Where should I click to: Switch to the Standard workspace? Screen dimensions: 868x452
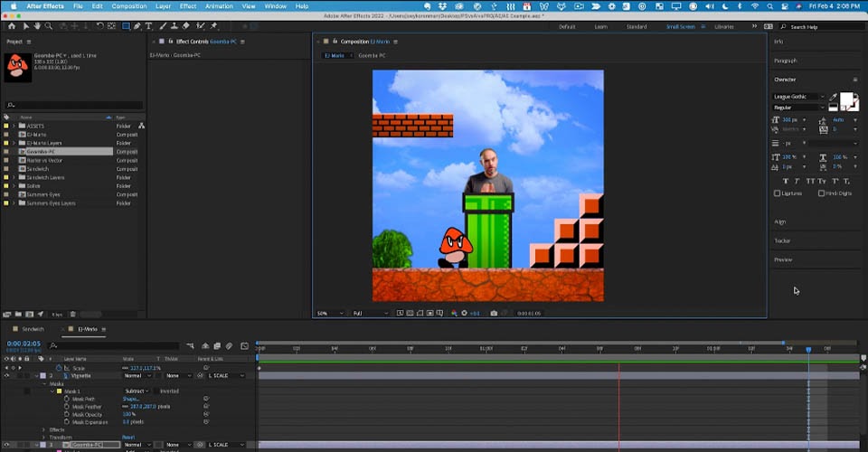pos(637,26)
